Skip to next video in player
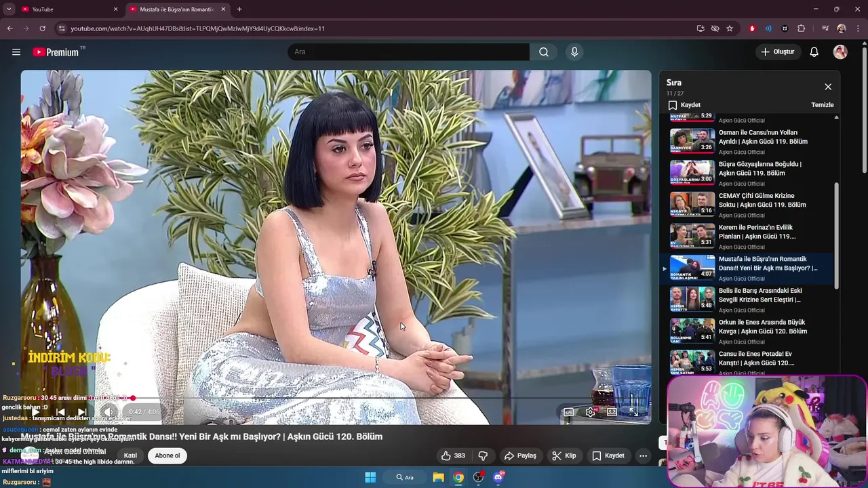 82,411
